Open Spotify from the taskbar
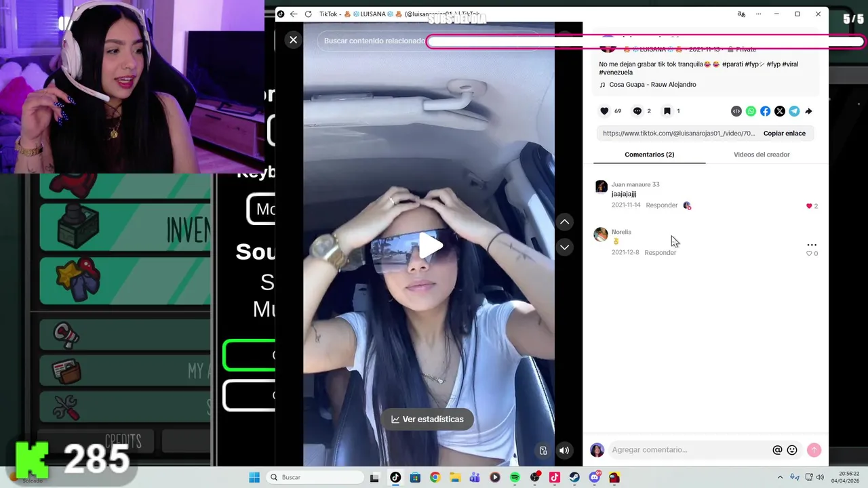 (515, 477)
